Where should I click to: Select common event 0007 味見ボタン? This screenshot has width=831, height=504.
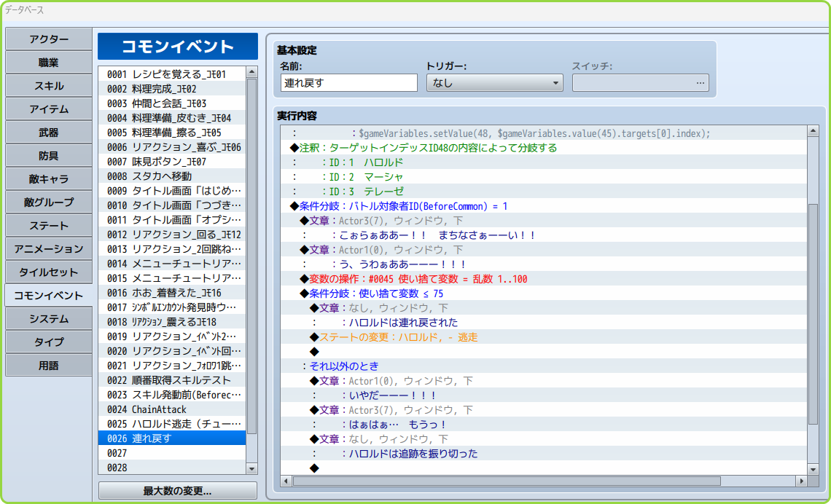pyautogui.click(x=172, y=162)
